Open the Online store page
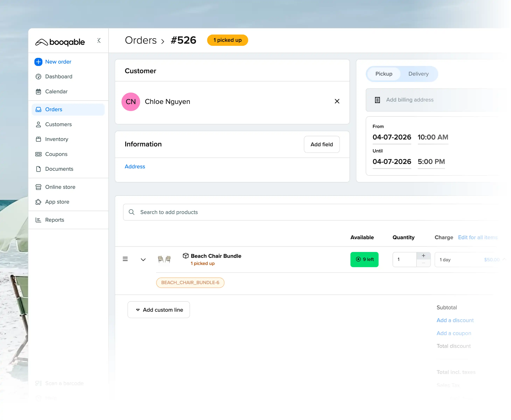The image size is (511, 420). (x=60, y=187)
